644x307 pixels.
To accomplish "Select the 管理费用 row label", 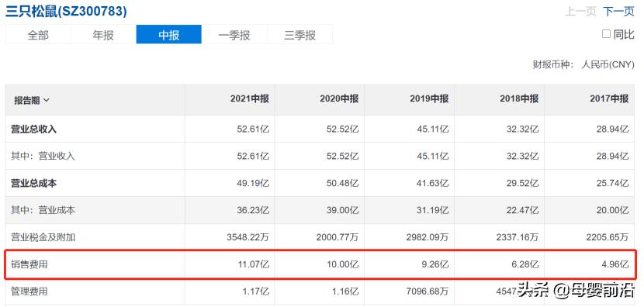I will pos(29,291).
